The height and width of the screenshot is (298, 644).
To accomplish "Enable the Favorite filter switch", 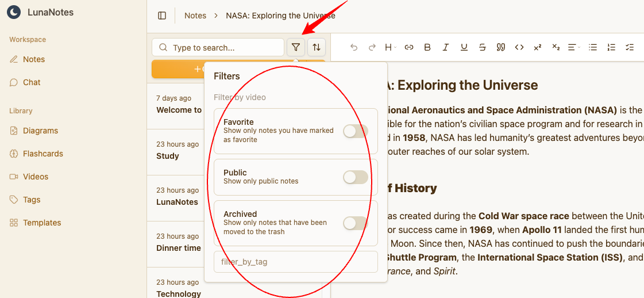I will [x=355, y=131].
